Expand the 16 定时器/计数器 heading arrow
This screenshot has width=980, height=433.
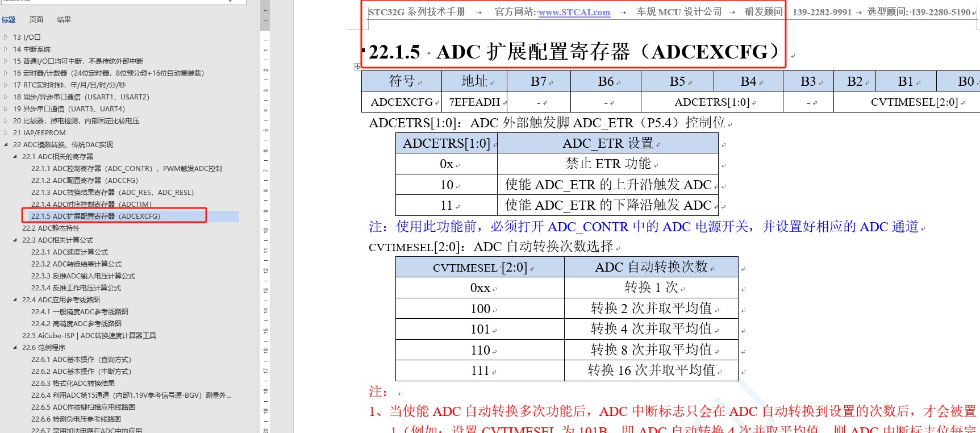(x=6, y=73)
